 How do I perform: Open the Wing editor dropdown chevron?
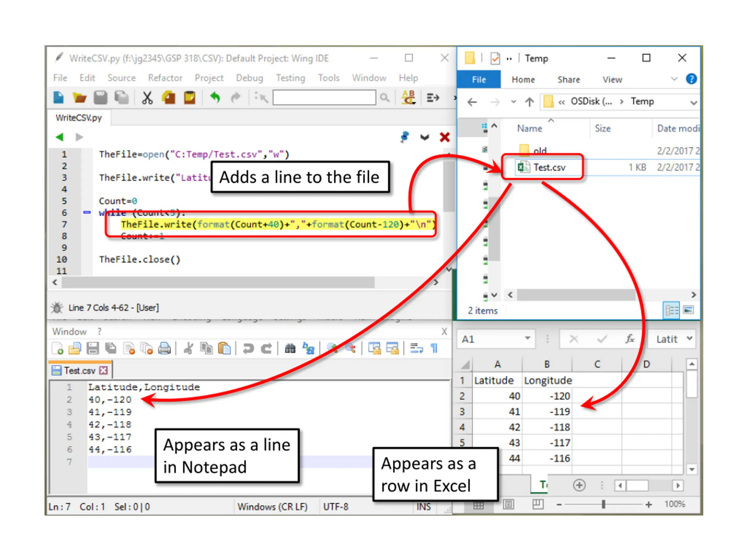coord(425,137)
